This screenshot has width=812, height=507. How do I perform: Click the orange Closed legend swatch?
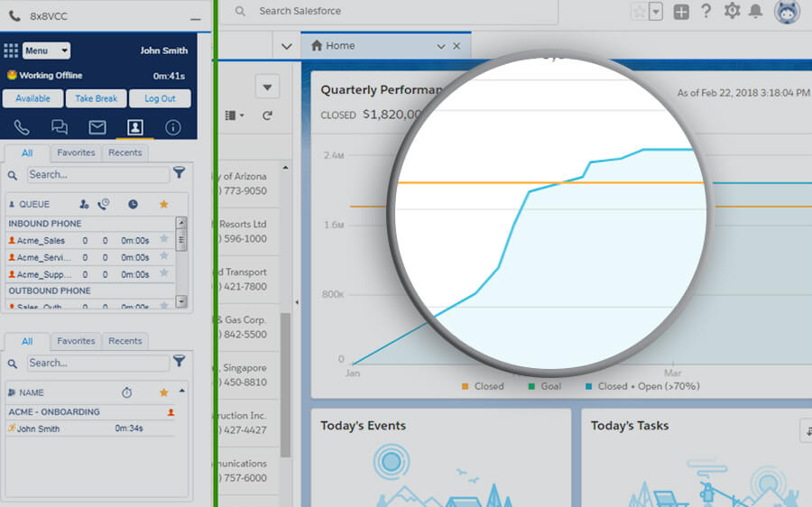tap(465, 386)
